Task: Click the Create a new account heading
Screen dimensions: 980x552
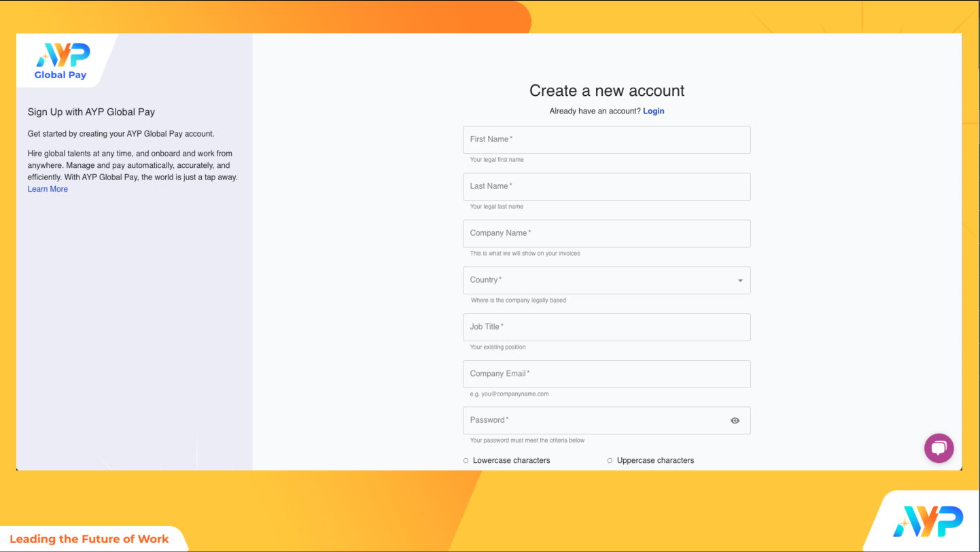Action: pos(607,90)
